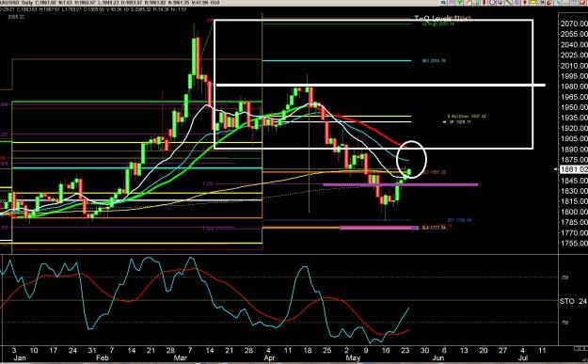Screen dimensions: 588x364
Task: Click the 30 date tick before Jun
Action: click(x=424, y=350)
